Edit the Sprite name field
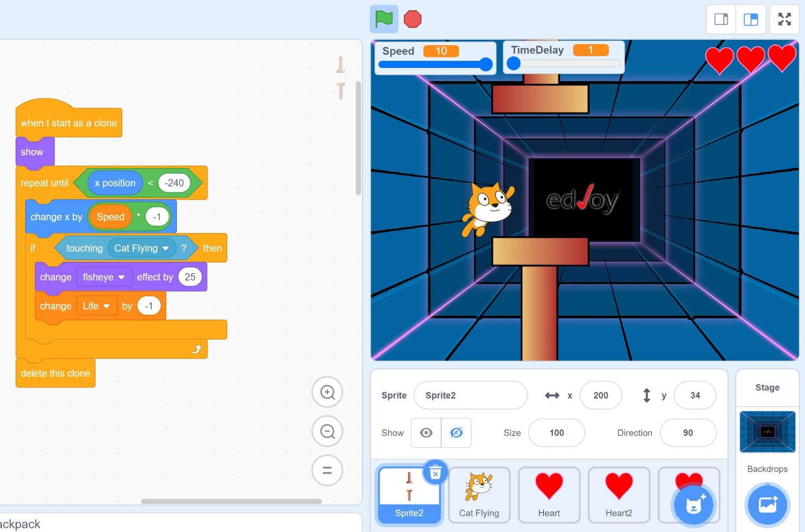Screen dimensions: 805x532 pyautogui.click(x=470, y=395)
